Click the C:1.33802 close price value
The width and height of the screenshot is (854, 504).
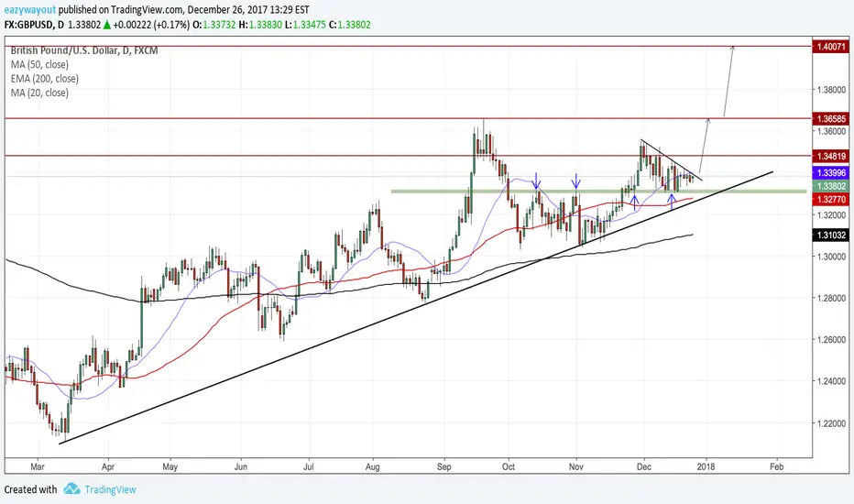pos(350,25)
